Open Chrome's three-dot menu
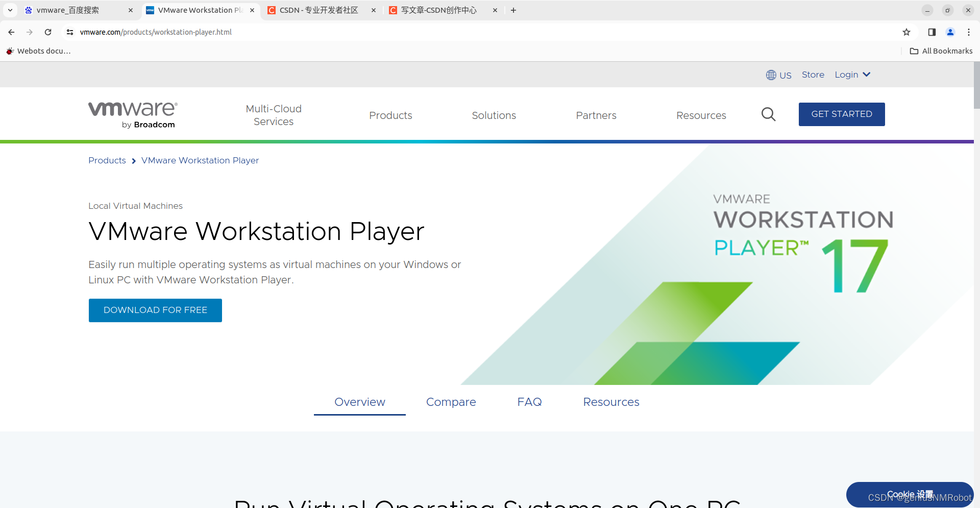Image resolution: width=980 pixels, height=508 pixels. pos(969,32)
